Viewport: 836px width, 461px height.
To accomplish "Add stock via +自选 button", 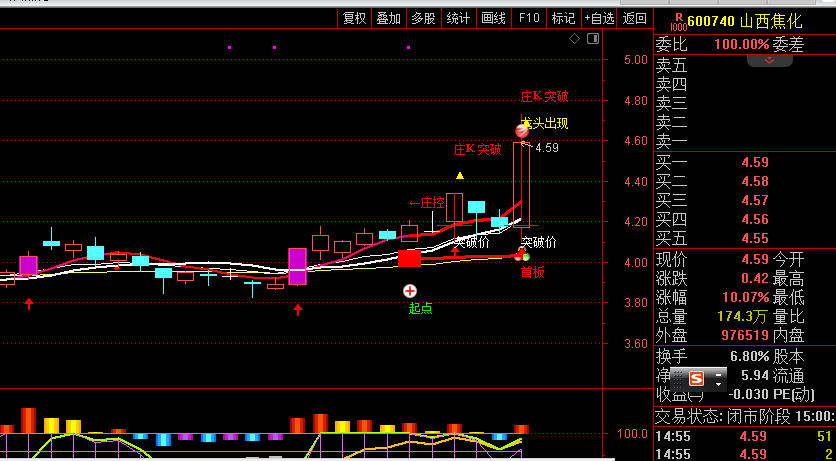I will coord(599,18).
